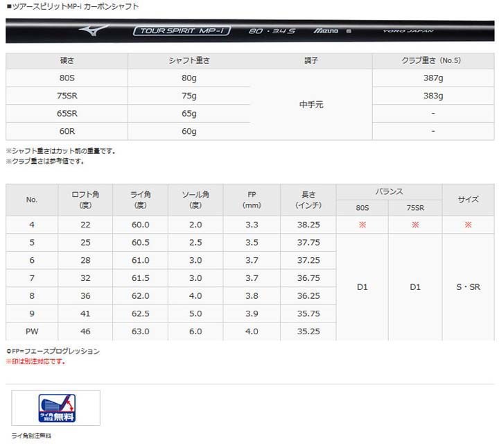Click the 75SR balance sub-header

click(x=415, y=208)
